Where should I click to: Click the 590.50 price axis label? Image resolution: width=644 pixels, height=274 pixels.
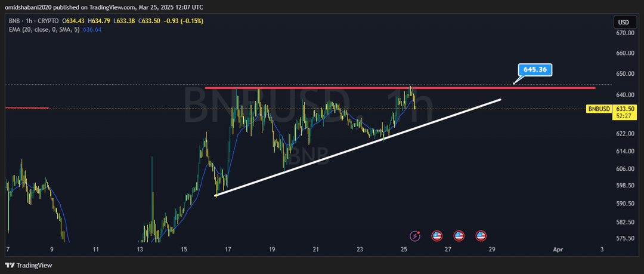click(625, 204)
